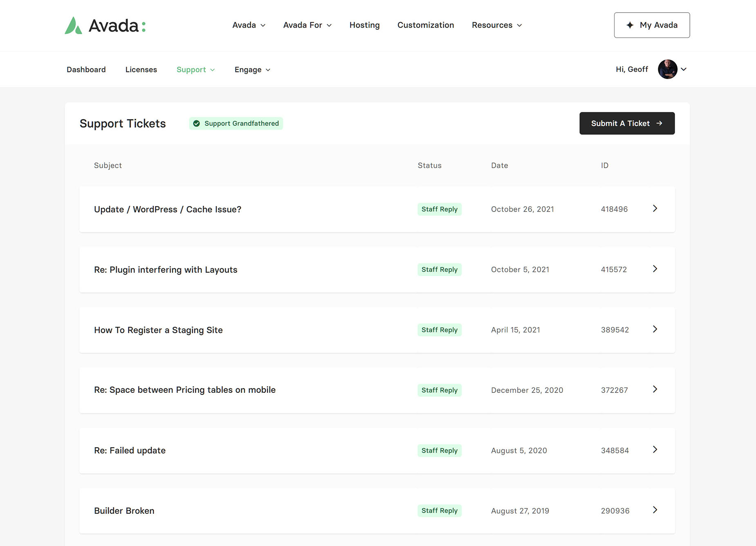Click the October 26, 2021 date

(x=522, y=209)
